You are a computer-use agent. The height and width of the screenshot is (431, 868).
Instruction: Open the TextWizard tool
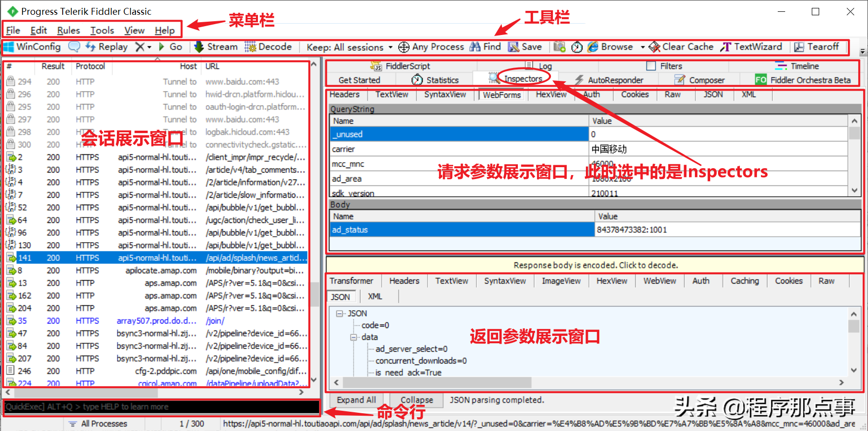click(751, 47)
